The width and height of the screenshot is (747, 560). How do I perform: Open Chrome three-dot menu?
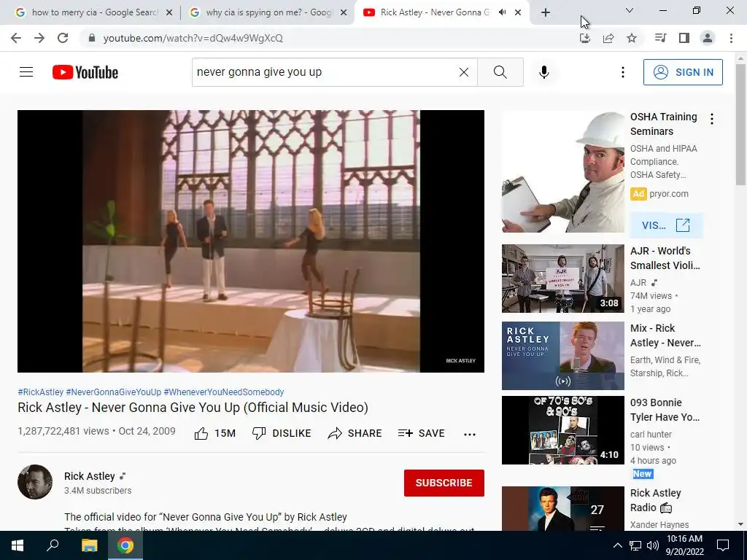[x=731, y=38]
